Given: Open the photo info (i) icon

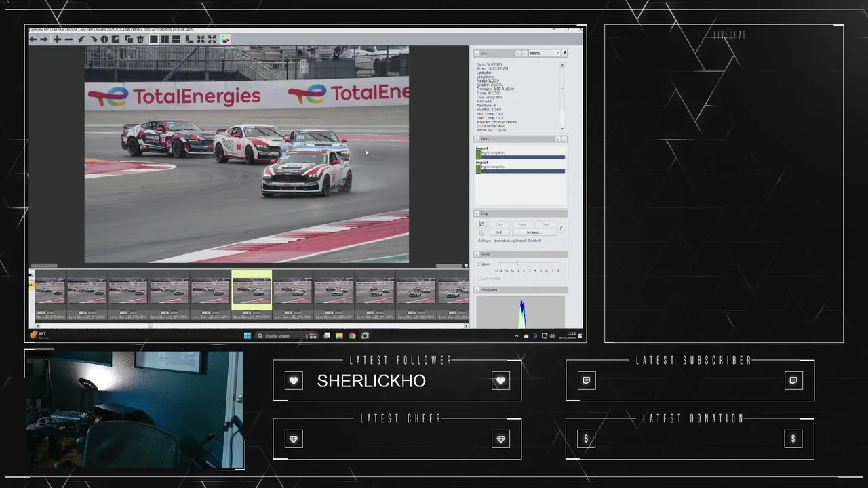Looking at the screenshot, I should click(104, 39).
